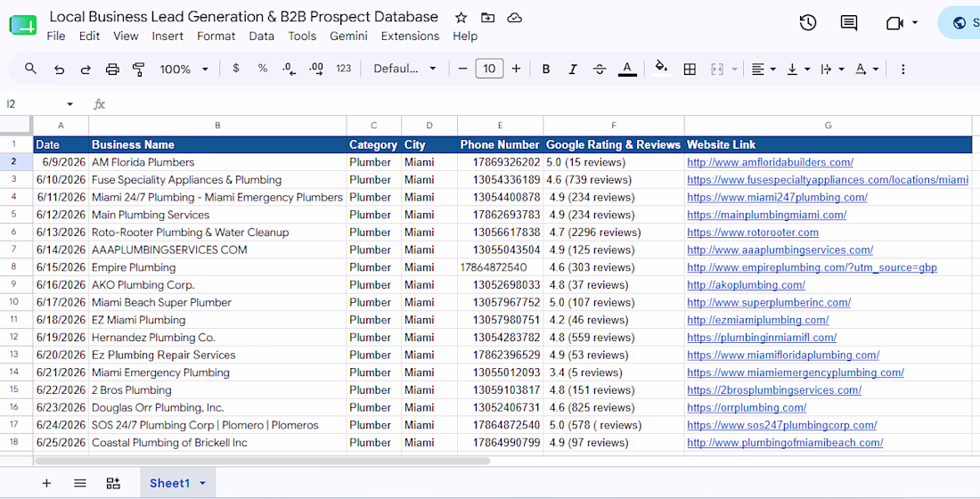The image size is (980, 499).
Task: Open the Gemini menu
Action: click(x=348, y=37)
